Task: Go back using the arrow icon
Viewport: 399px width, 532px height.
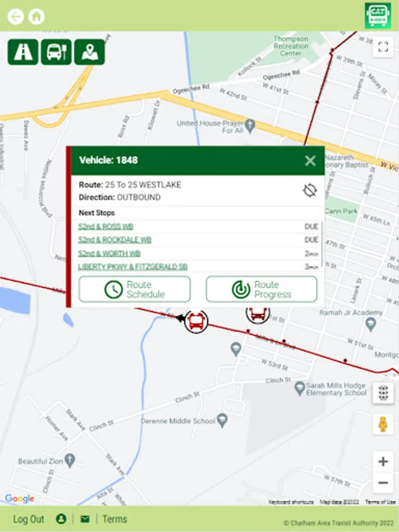Action: tap(15, 17)
